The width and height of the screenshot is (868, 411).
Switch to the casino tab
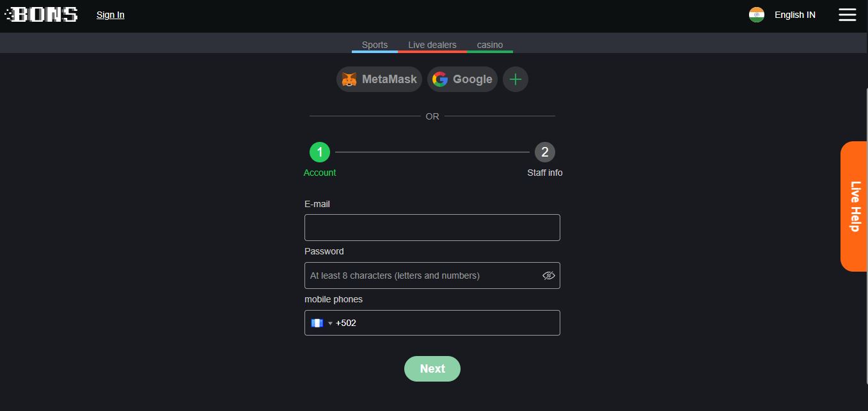490,45
